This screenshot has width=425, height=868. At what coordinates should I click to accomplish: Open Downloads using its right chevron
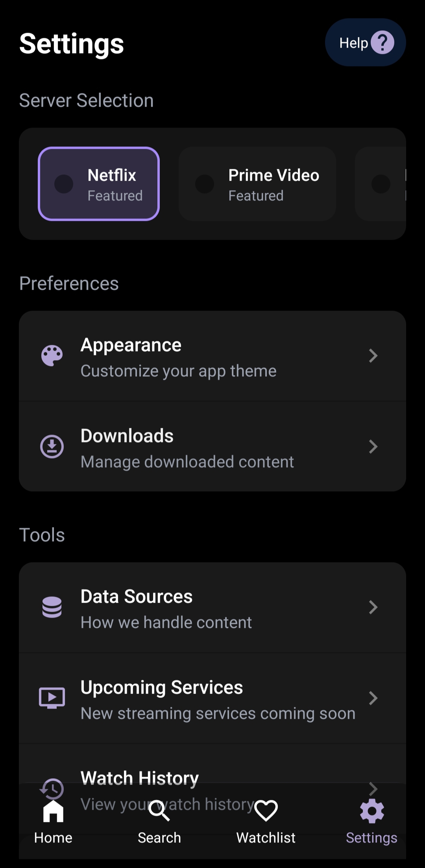click(373, 447)
